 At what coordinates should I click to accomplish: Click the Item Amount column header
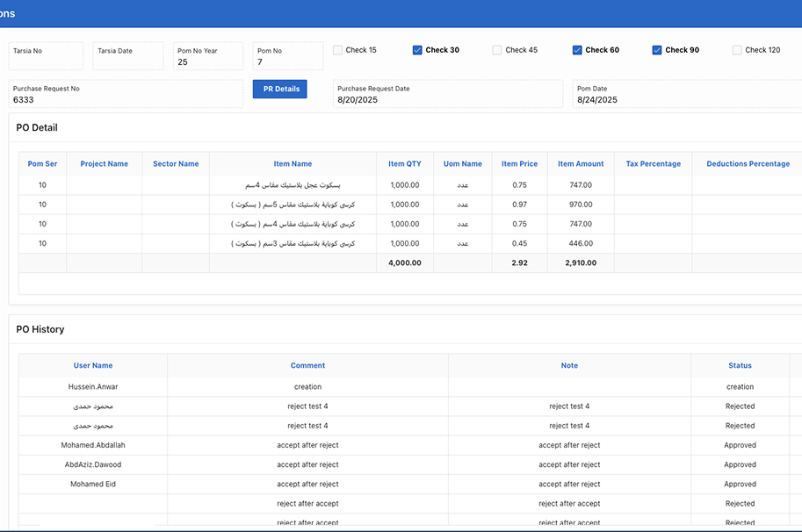pyautogui.click(x=581, y=164)
